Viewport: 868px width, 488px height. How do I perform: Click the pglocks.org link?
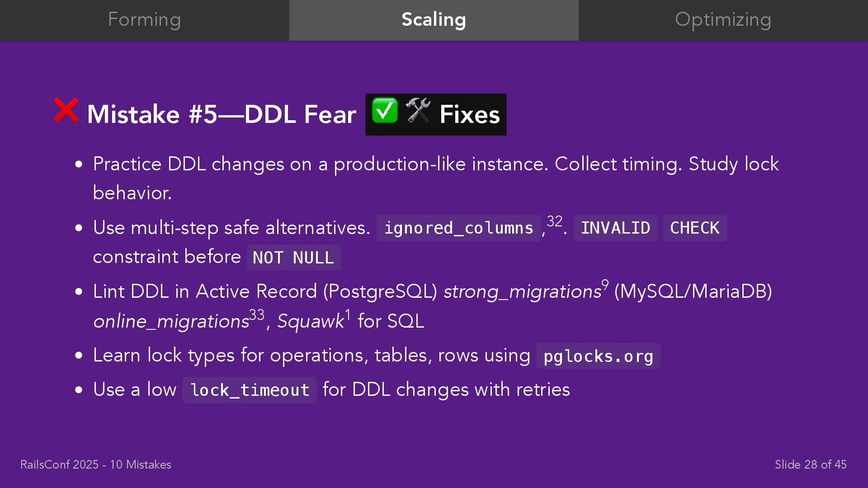tap(598, 356)
